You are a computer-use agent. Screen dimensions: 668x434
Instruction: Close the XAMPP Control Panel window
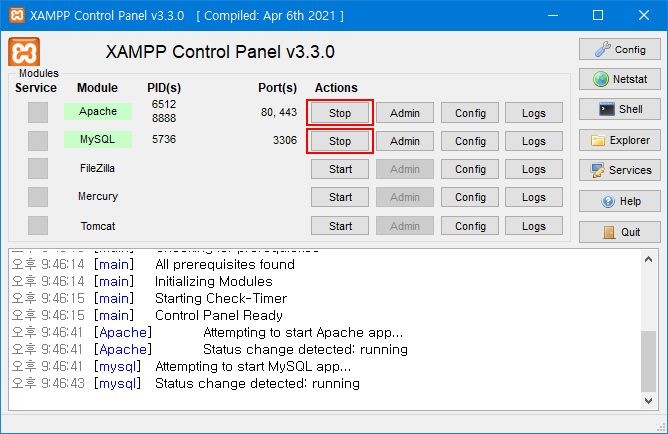tap(644, 15)
